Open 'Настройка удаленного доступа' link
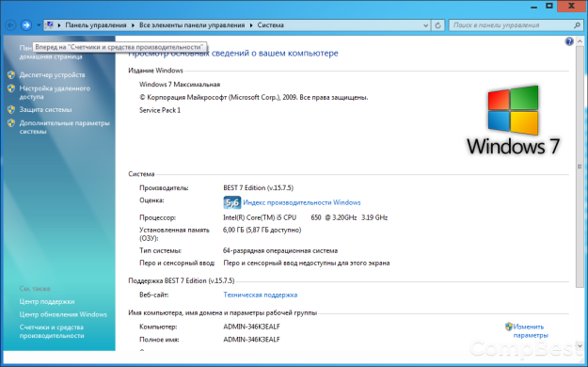This screenshot has width=588, height=367. (55, 92)
